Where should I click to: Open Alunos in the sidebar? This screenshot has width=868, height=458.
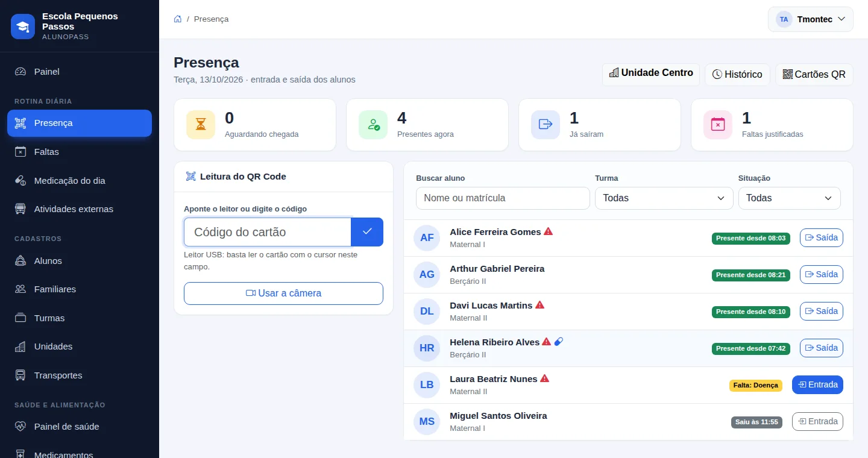(x=80, y=261)
